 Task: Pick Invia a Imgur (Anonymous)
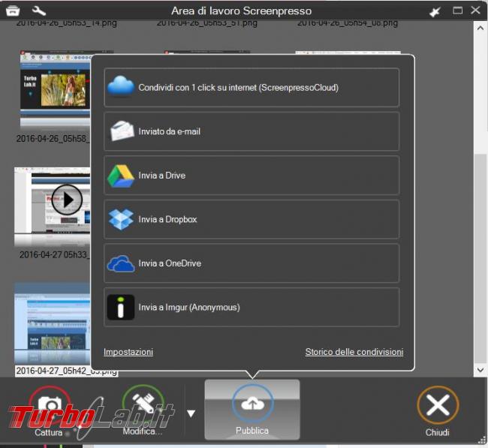pos(252,307)
